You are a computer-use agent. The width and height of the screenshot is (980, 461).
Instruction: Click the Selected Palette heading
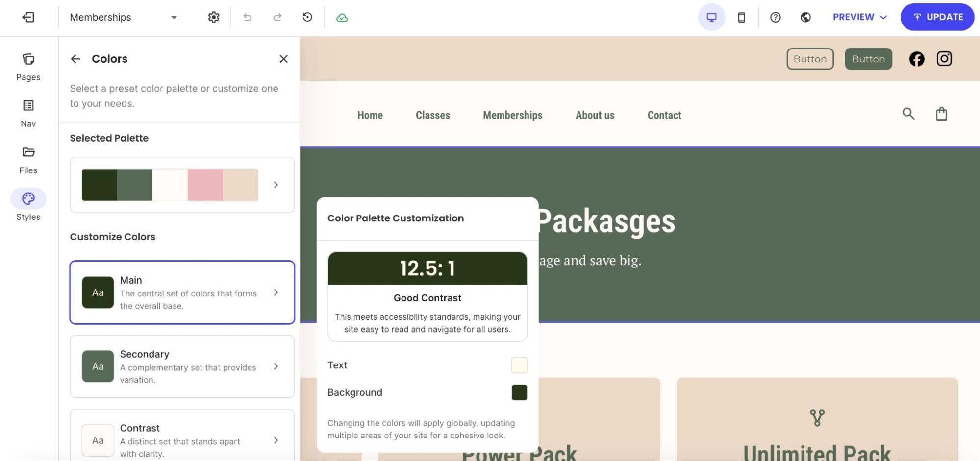[x=109, y=138]
